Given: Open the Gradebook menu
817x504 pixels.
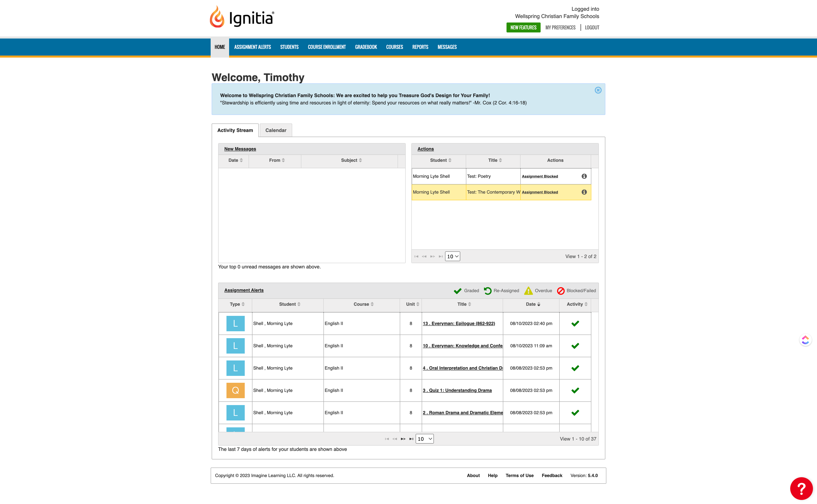Looking at the screenshot, I should tap(366, 47).
